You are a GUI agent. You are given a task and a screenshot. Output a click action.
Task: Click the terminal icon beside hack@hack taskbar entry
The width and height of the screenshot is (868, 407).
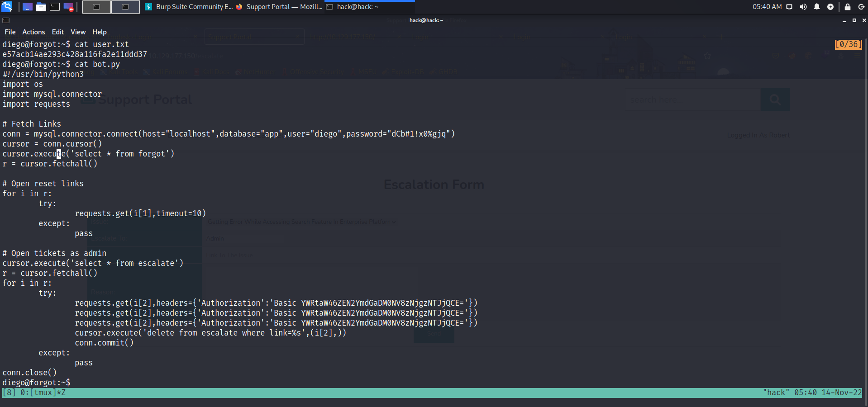(330, 7)
